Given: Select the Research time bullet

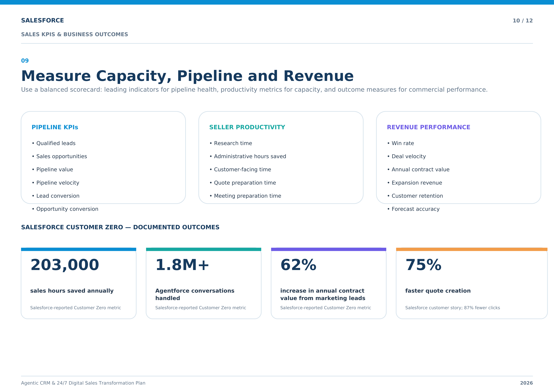Looking at the screenshot, I should tap(231, 143).
